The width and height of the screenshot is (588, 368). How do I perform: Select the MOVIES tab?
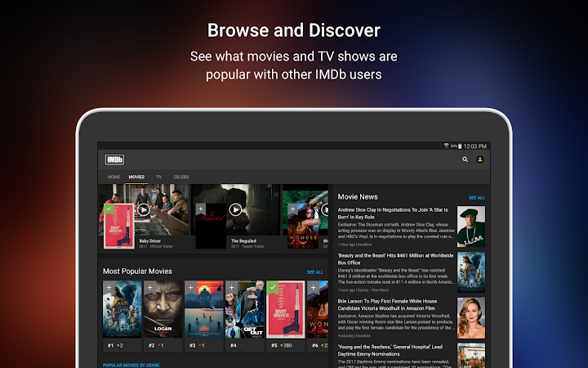point(136,177)
